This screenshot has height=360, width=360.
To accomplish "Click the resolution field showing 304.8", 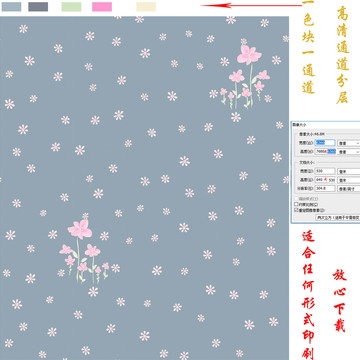I will coord(325,188).
